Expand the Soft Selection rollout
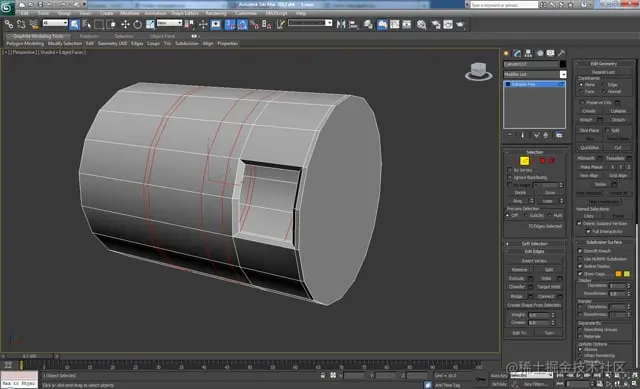The width and height of the screenshot is (640, 389). tap(535, 244)
